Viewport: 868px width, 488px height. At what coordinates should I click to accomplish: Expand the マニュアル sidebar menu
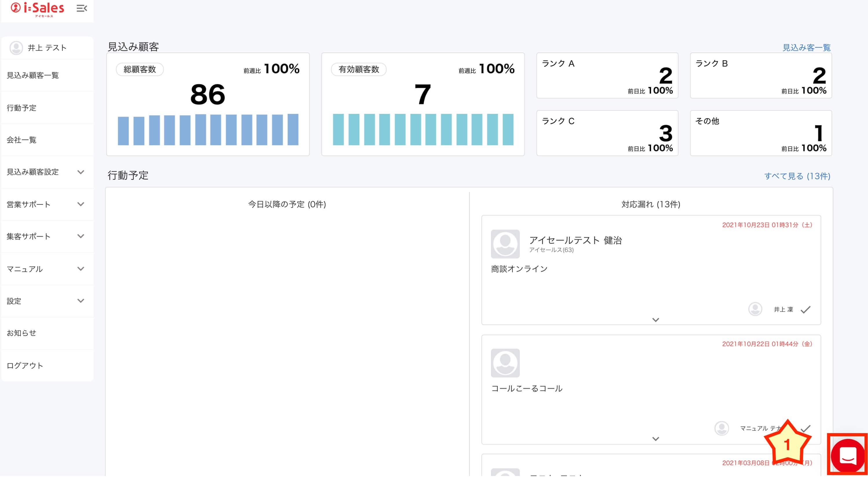80,269
